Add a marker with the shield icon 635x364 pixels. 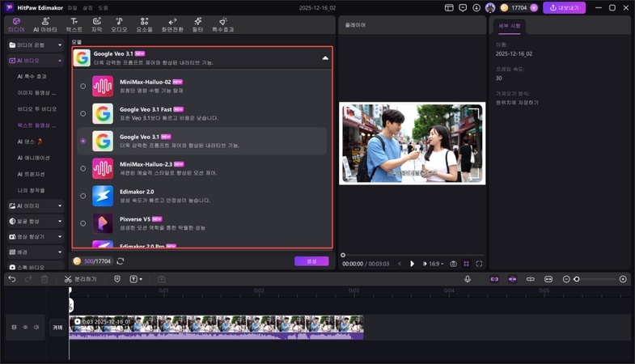[117, 279]
